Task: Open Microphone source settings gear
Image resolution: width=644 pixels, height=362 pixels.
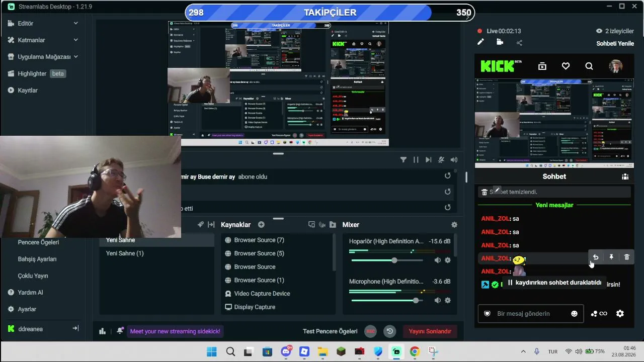Action: pos(448,301)
